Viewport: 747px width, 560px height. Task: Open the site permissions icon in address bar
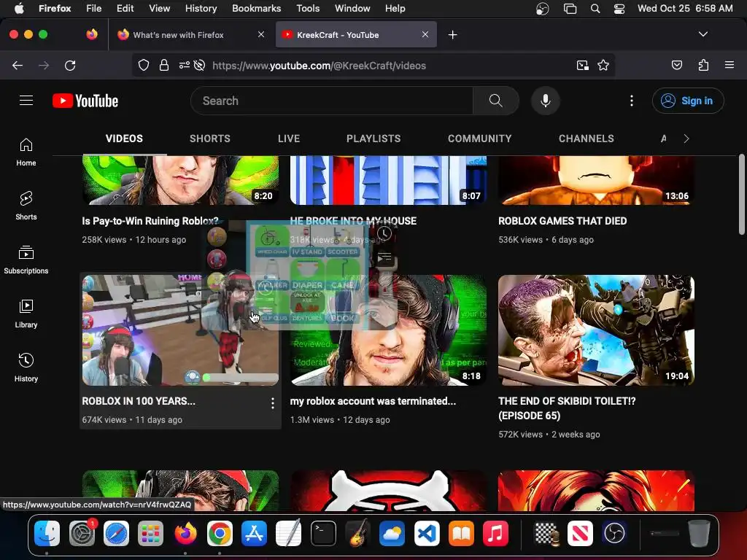pos(185,65)
